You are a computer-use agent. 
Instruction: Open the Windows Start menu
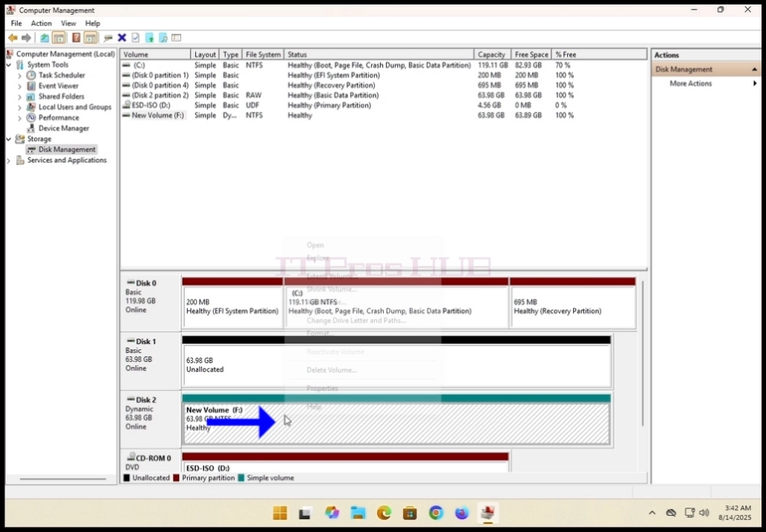click(280, 513)
